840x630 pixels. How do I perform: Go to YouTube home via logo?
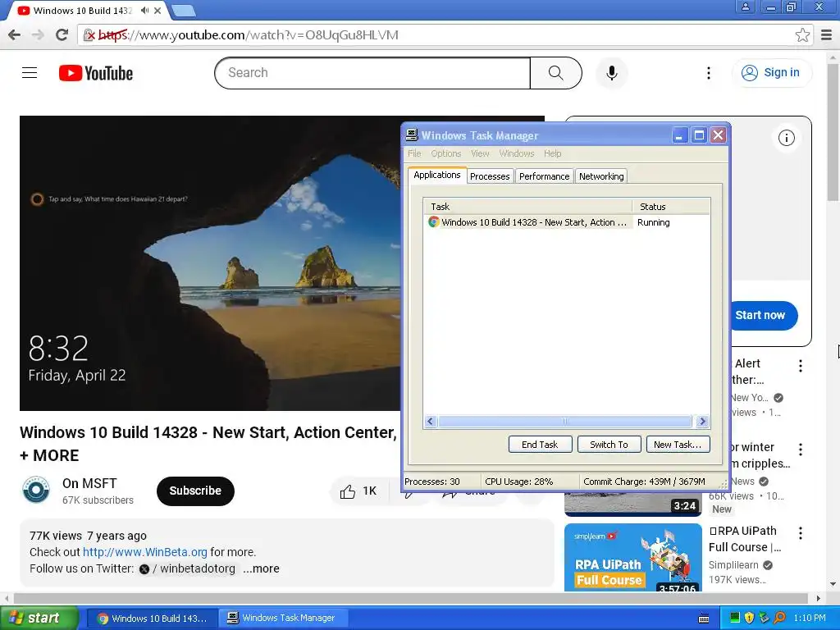tap(96, 73)
